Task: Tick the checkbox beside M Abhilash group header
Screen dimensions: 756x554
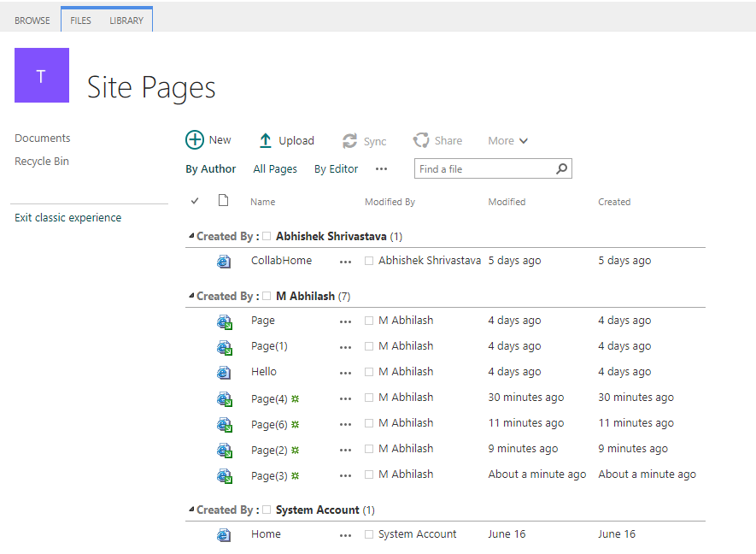Action: (267, 297)
